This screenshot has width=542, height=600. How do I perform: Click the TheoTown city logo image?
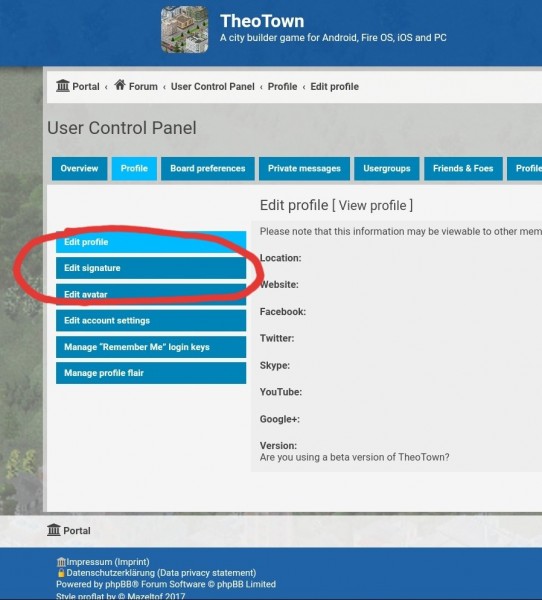(184, 29)
